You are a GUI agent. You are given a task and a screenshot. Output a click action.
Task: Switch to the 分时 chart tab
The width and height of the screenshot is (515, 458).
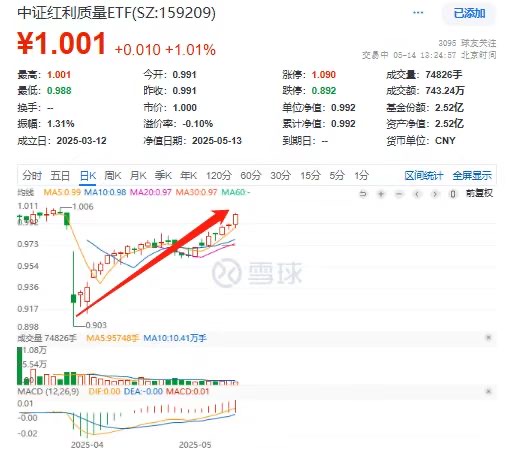pyautogui.click(x=32, y=175)
